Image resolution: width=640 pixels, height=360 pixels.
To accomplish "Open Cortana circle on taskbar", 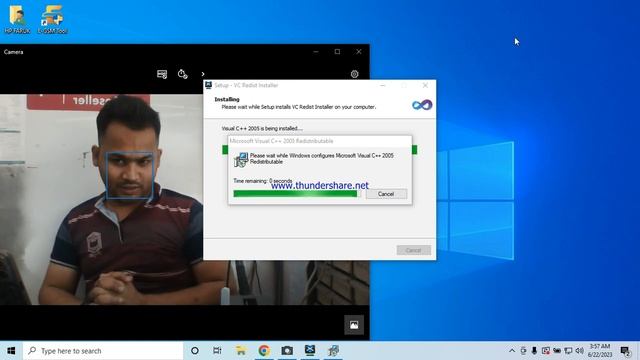I will coord(195,351).
